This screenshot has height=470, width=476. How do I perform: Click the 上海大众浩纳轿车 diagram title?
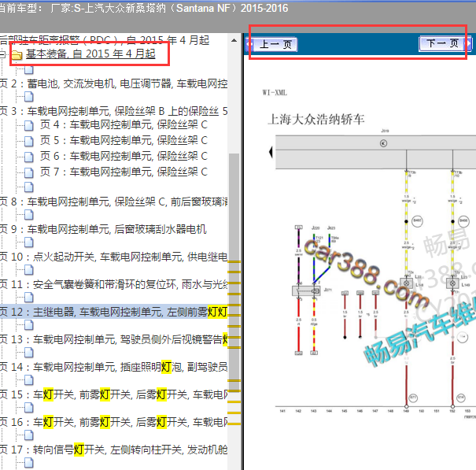click(316, 120)
